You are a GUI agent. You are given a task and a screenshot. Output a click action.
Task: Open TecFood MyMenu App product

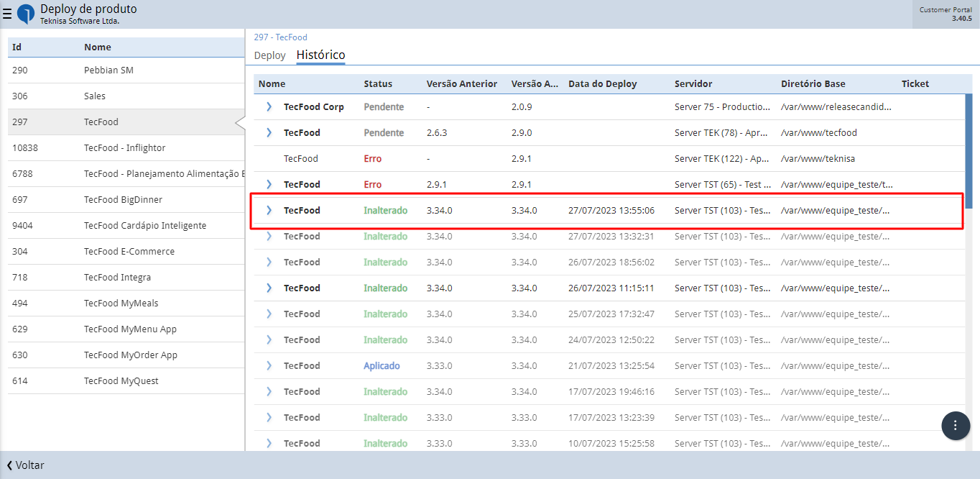pos(126,329)
